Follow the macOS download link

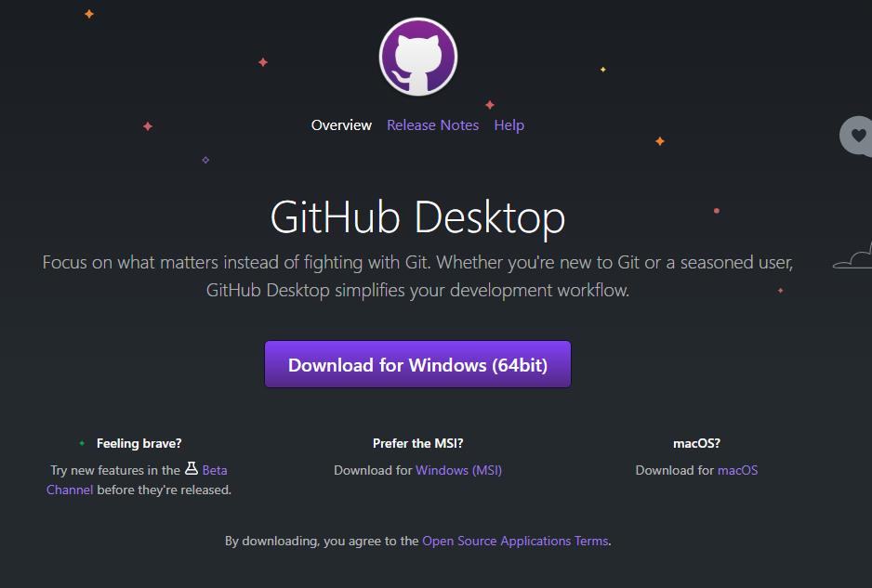pyautogui.click(x=737, y=470)
